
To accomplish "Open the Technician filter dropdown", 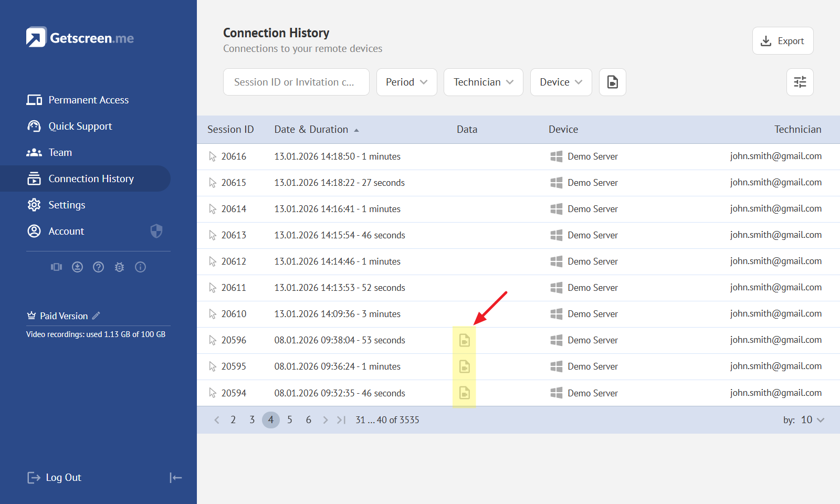I will [483, 82].
